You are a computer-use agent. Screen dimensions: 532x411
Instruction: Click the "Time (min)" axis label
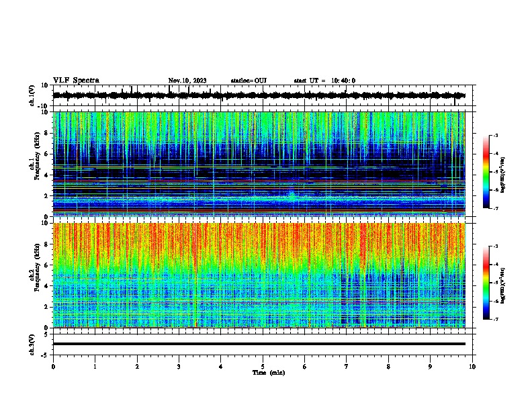click(269, 373)
